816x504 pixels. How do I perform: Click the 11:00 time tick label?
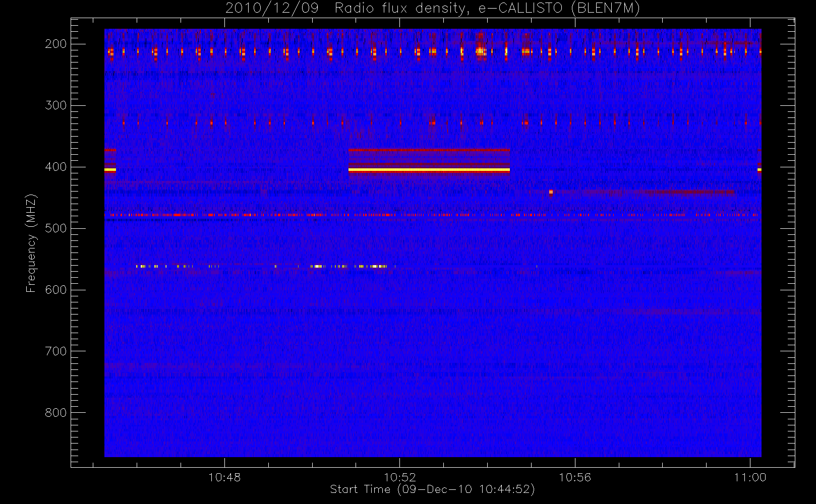(750, 477)
